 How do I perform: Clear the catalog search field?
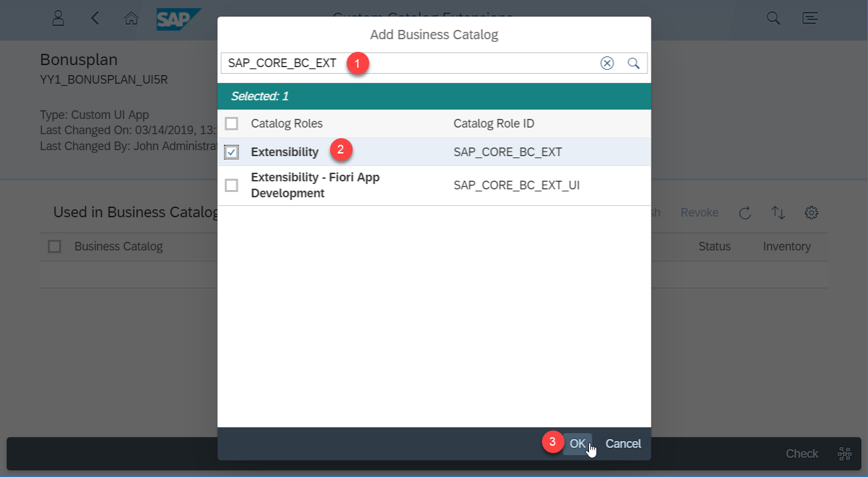[607, 63]
